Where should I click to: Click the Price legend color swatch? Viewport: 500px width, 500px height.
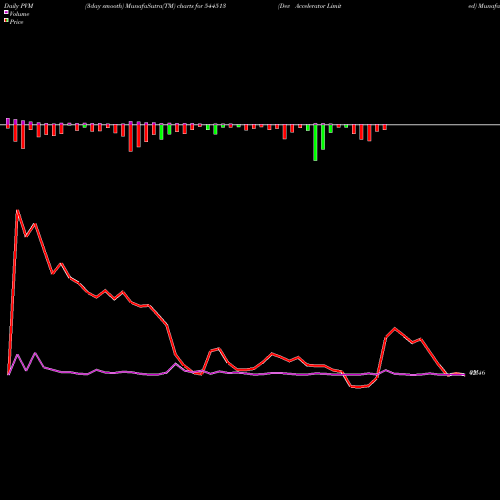(x=6, y=21)
